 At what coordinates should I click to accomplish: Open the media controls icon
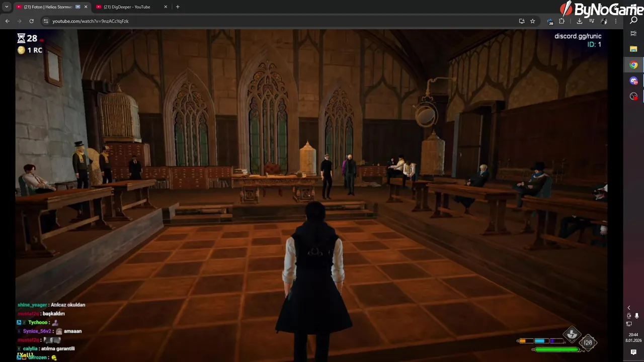[x=592, y=21]
